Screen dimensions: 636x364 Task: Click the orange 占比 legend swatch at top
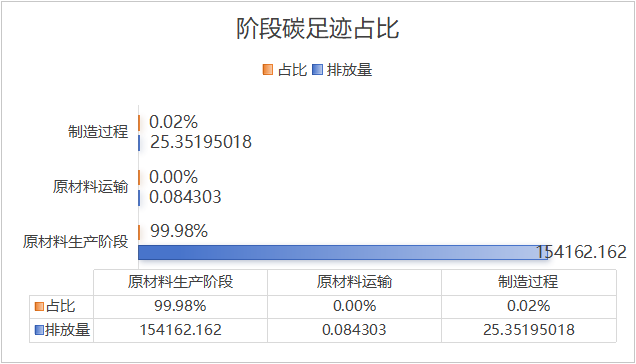268,70
